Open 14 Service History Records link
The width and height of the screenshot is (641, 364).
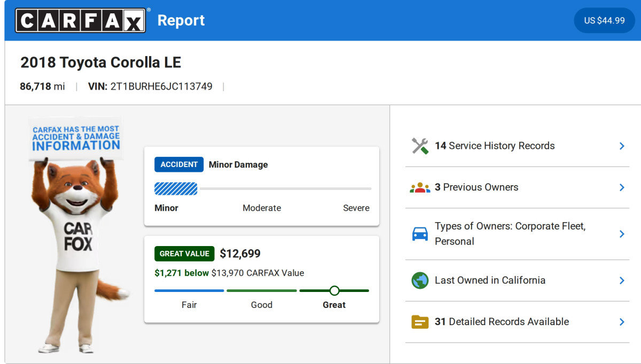click(495, 146)
